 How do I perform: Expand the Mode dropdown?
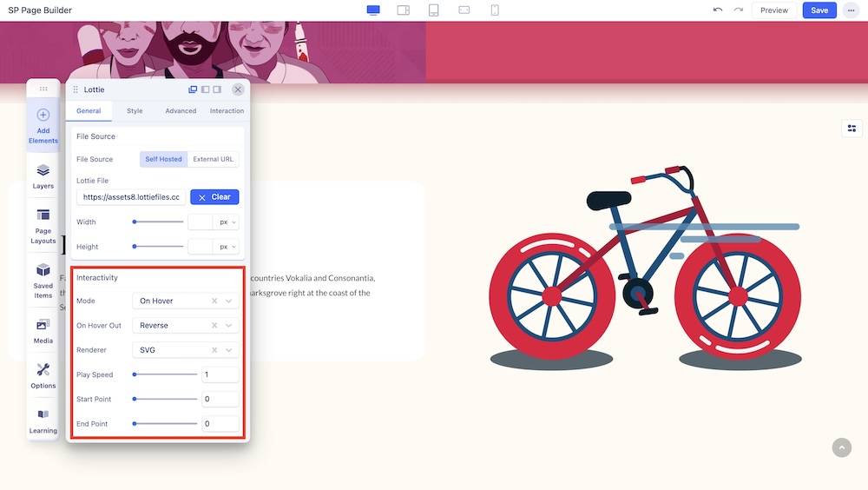(228, 301)
